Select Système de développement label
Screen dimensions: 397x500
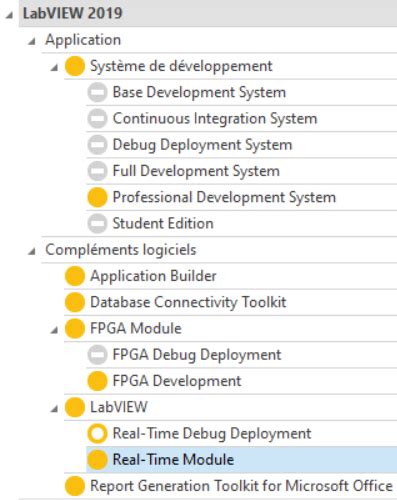tap(181, 66)
